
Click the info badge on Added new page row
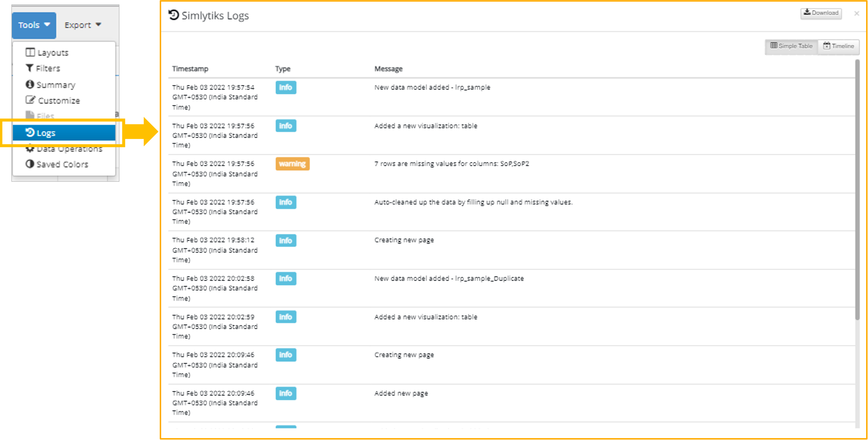click(x=286, y=393)
